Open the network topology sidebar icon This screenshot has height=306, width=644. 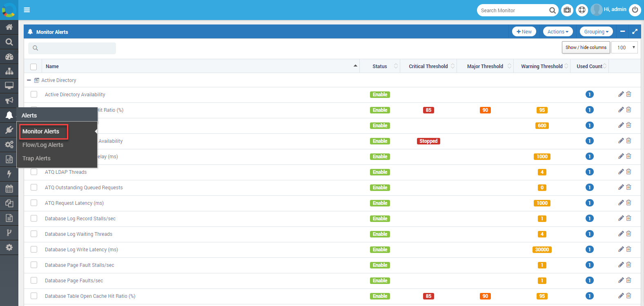point(9,71)
